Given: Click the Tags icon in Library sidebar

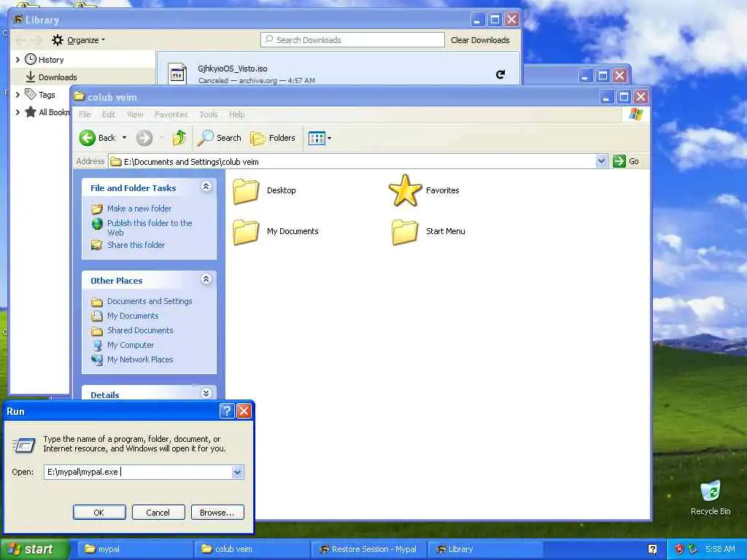Looking at the screenshot, I should pos(31,94).
